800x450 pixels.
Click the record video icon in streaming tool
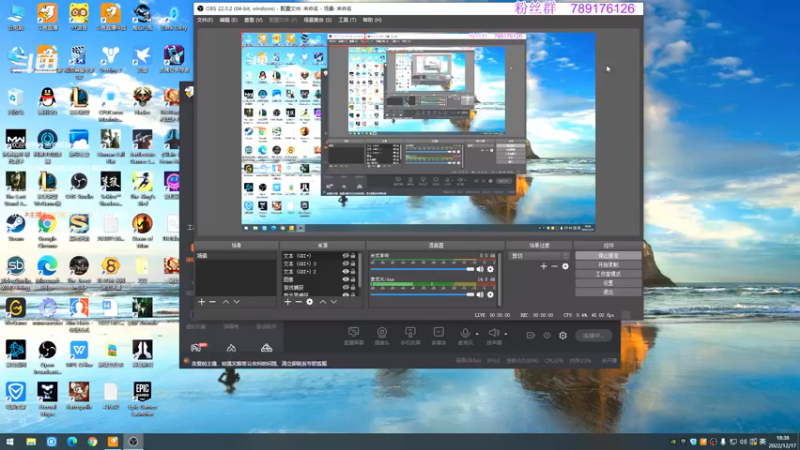coord(531,336)
